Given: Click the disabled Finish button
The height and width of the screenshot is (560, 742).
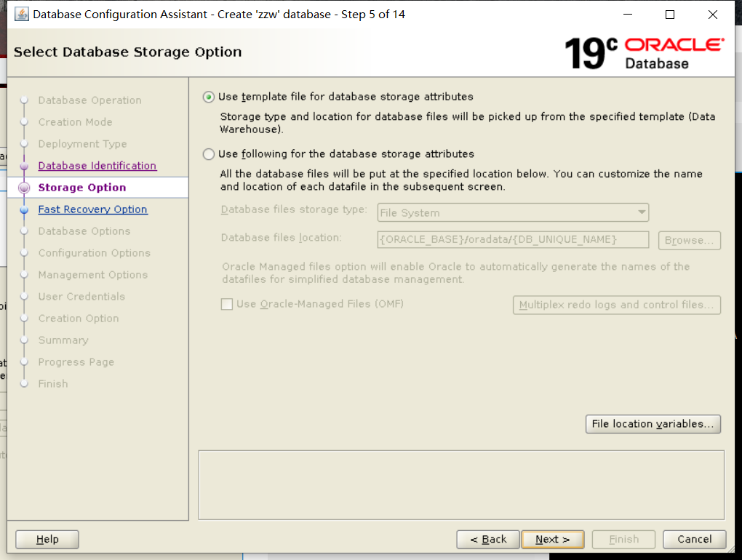Looking at the screenshot, I should (x=623, y=539).
